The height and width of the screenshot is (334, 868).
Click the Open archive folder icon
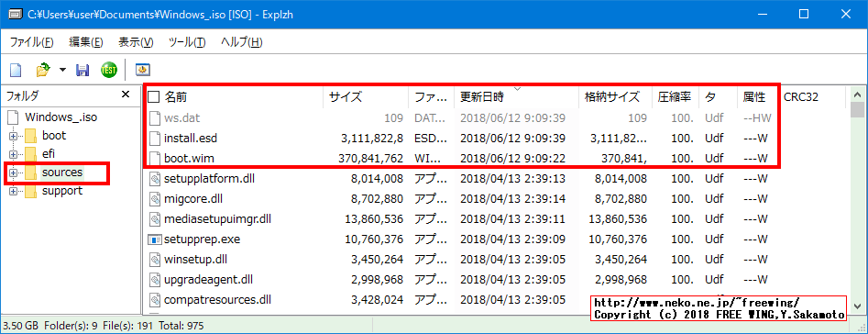tap(43, 70)
